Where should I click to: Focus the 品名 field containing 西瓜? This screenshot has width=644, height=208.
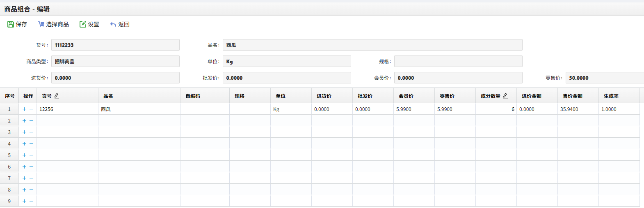(x=372, y=45)
